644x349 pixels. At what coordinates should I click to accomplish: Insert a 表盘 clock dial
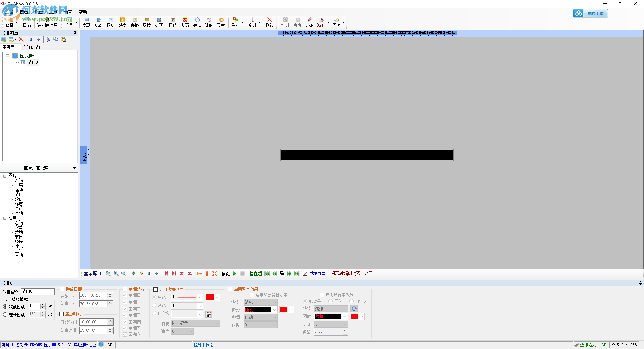click(x=197, y=22)
